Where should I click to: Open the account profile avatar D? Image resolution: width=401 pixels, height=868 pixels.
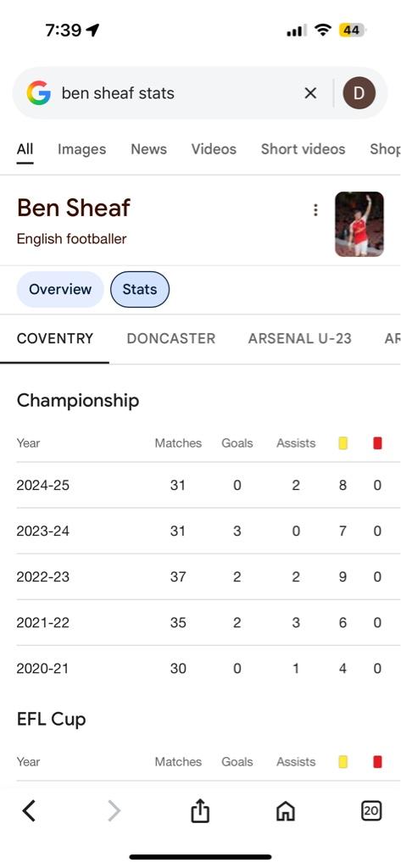pyautogui.click(x=359, y=93)
